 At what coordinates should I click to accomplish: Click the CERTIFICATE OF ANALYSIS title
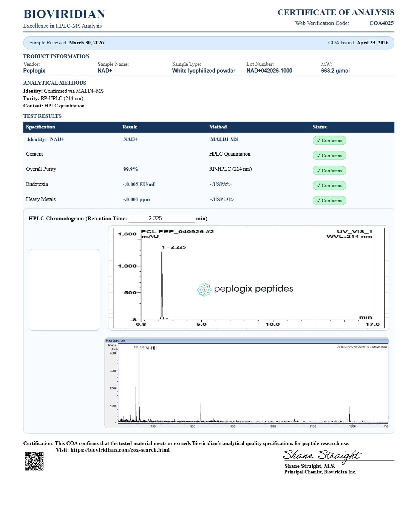click(x=336, y=12)
